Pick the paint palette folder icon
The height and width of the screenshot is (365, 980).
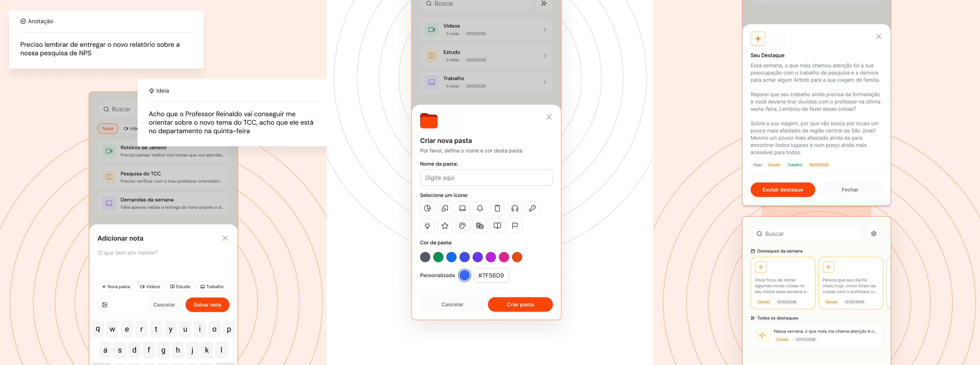(462, 226)
